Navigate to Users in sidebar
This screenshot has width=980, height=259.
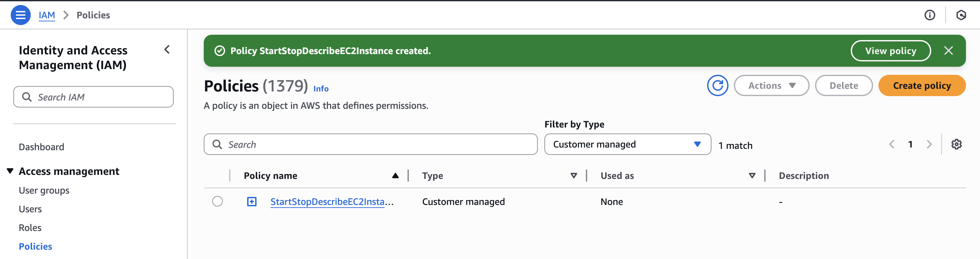tap(30, 209)
